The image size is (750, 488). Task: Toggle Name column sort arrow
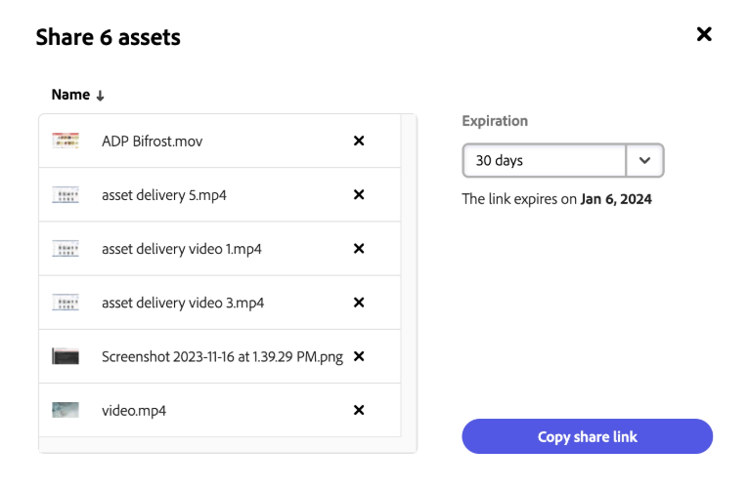(100, 96)
